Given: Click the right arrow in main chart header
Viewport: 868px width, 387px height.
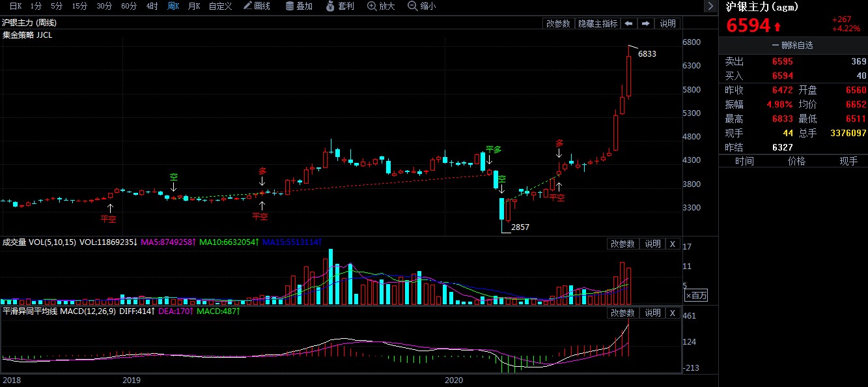Looking at the screenshot, I should pos(645,23).
